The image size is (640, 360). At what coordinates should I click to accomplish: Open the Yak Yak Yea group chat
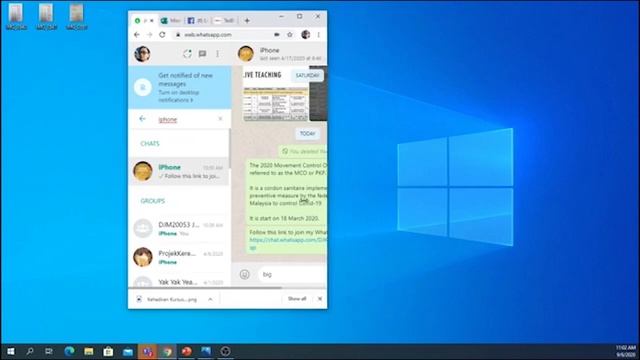179,280
